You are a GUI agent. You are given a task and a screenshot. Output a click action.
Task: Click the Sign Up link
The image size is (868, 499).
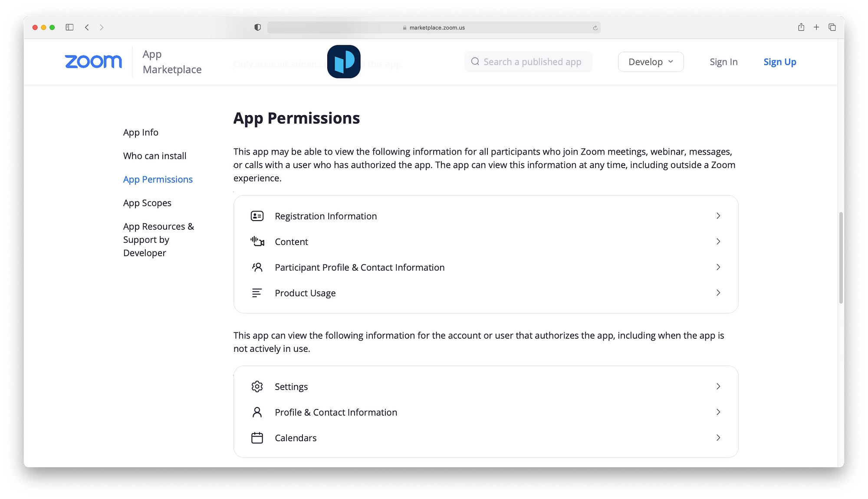tap(780, 62)
